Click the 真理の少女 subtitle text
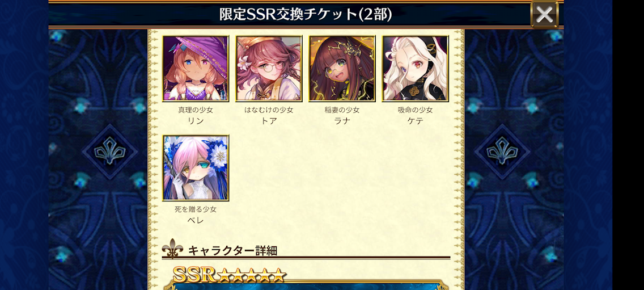The image size is (644, 290). coord(196,110)
